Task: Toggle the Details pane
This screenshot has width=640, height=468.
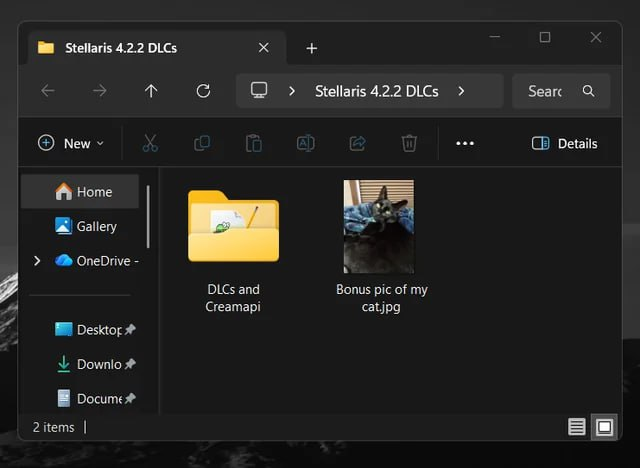Action: coord(564,143)
